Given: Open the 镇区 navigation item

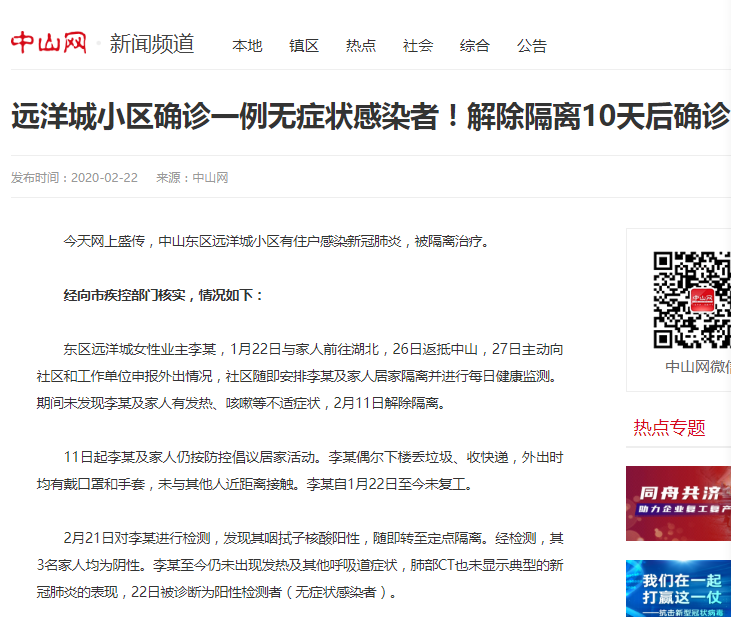Looking at the screenshot, I should tap(304, 46).
